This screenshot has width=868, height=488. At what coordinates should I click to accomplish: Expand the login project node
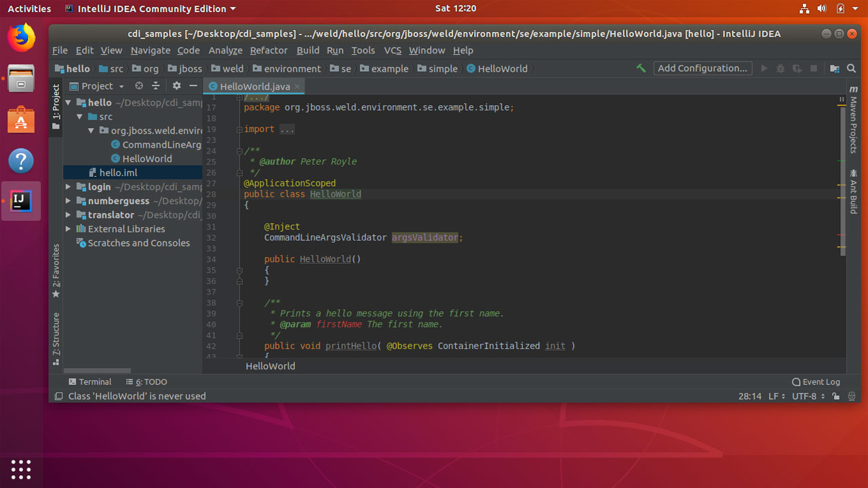coord(67,186)
